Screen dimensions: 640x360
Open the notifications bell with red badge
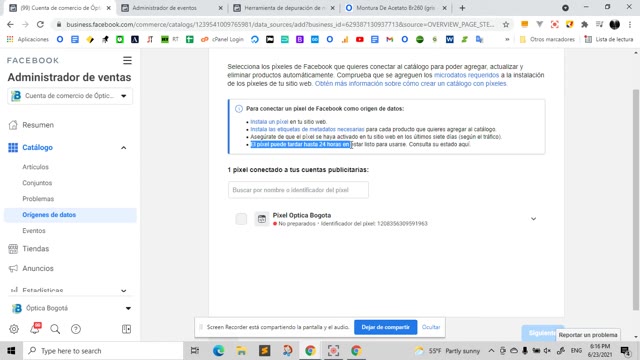pos(35,328)
